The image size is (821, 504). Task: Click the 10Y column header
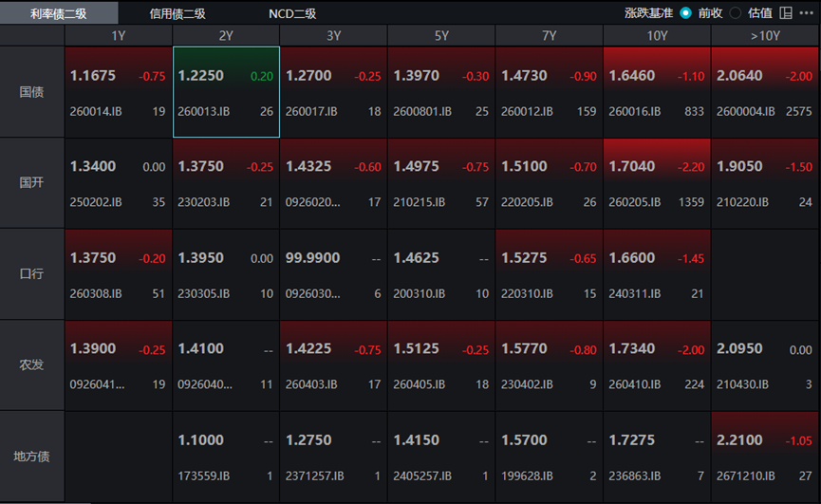tap(657, 35)
